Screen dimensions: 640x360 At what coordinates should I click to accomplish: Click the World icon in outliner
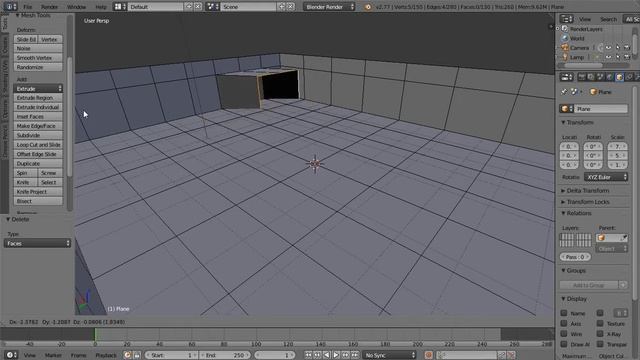565,38
